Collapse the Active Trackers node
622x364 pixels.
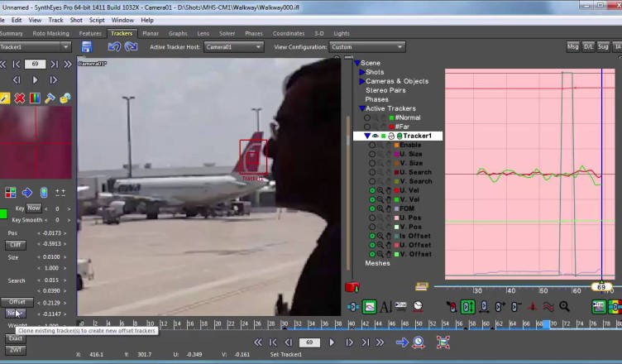361,108
